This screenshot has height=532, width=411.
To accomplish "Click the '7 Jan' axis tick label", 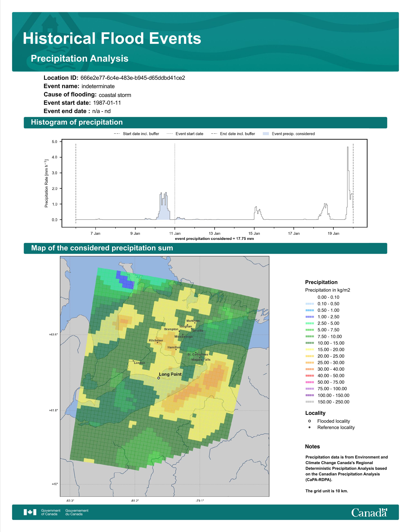I will [x=95, y=233].
